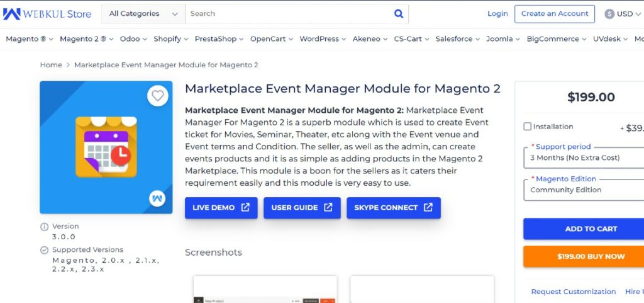Click the $199.00 price text
Viewport: 644px width, 303px height.
[x=591, y=97]
